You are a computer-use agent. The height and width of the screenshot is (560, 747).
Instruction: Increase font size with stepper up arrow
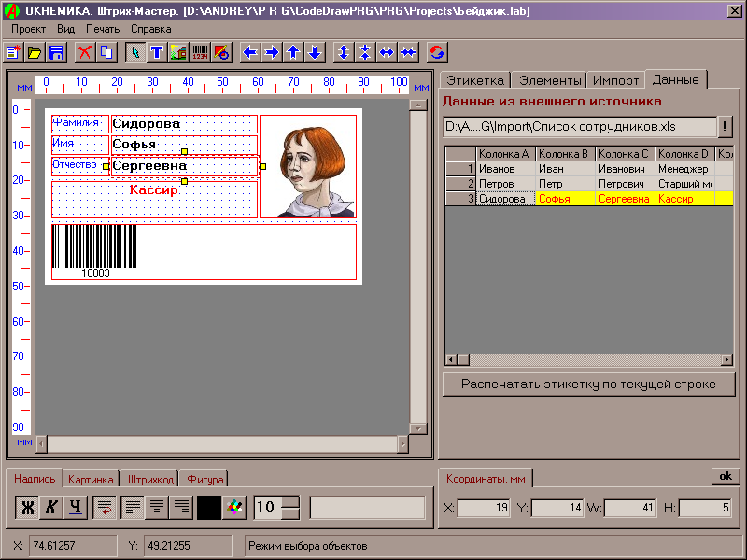coord(290,502)
